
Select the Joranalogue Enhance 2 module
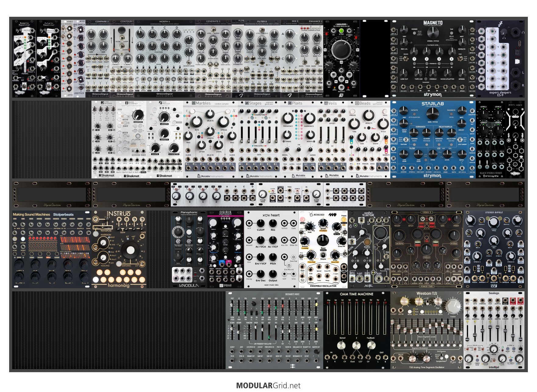pyautogui.click(x=311, y=59)
